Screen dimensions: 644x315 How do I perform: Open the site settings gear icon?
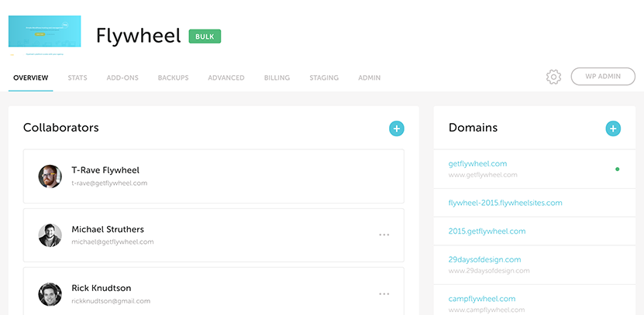[x=553, y=77]
